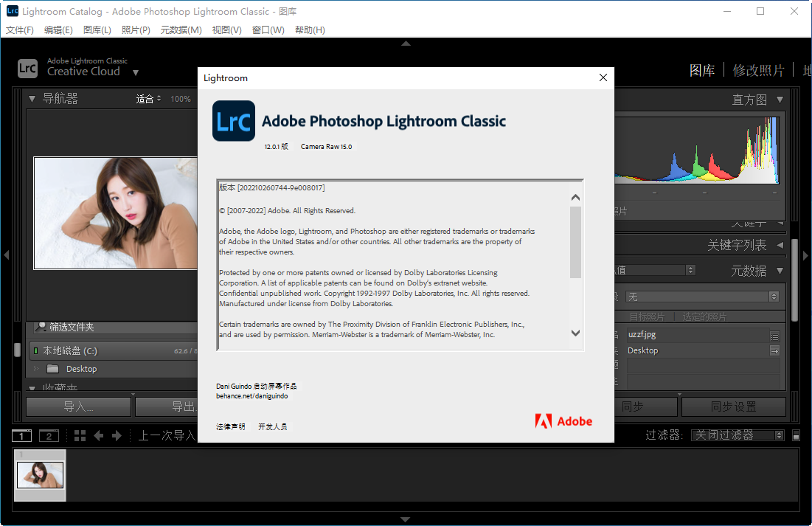Open the 法律声明 link
Viewport: 812px width, 526px height.
click(230, 426)
